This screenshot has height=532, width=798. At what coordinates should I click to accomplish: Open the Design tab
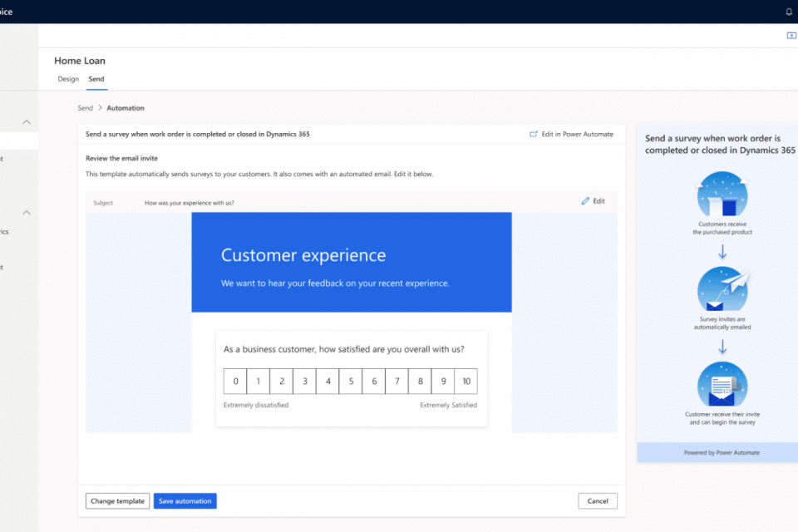[68, 79]
